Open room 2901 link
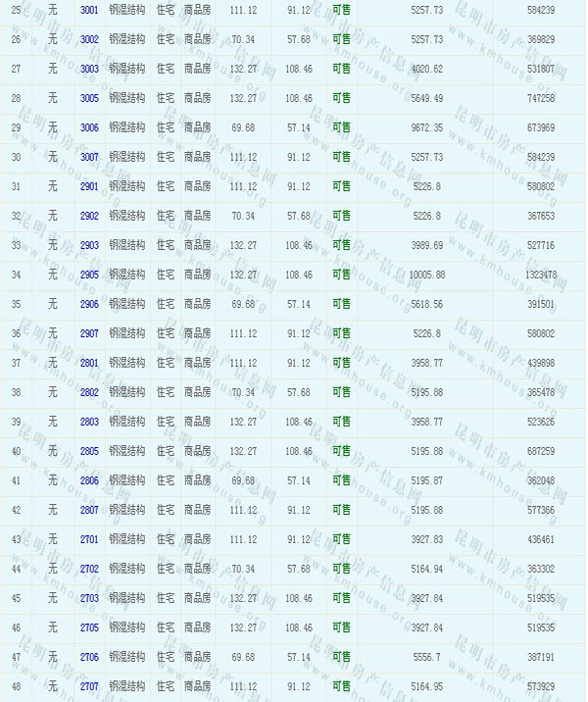The height and width of the screenshot is (702, 588). pyautogui.click(x=89, y=186)
